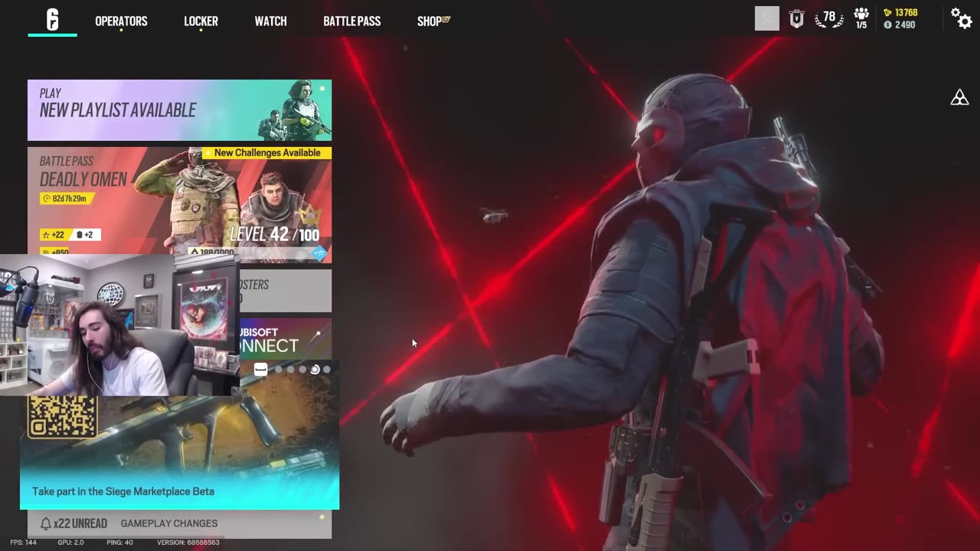Select the third carousel dot
The image size is (980, 551).
click(290, 370)
